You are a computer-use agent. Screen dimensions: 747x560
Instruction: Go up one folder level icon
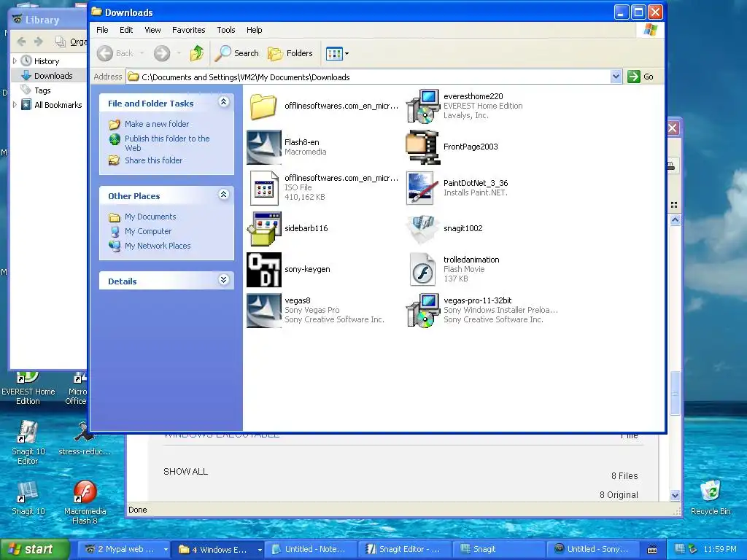[197, 53]
